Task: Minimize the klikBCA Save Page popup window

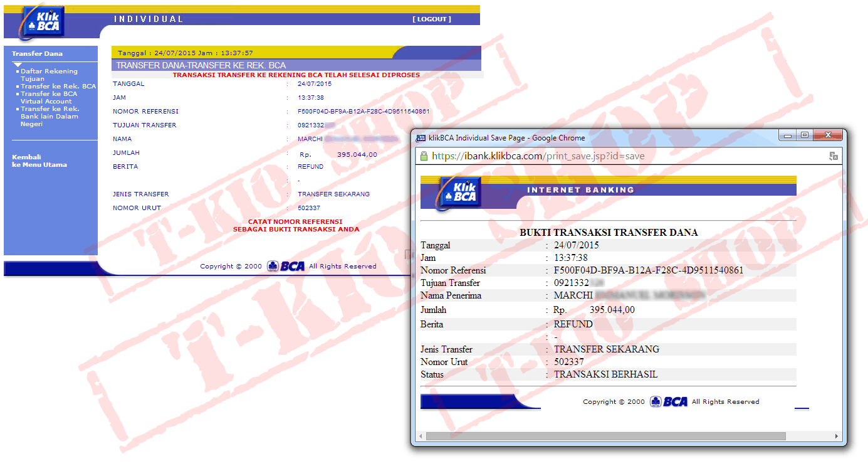Action: click(x=788, y=135)
